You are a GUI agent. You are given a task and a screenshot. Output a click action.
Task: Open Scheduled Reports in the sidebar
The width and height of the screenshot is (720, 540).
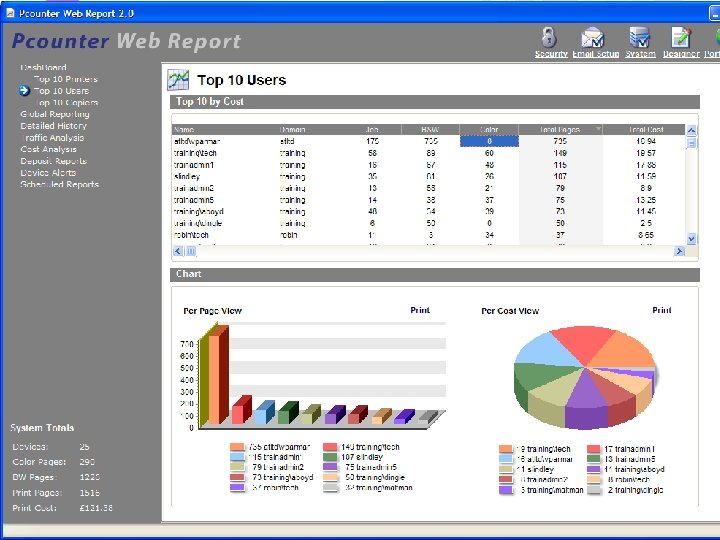coord(59,185)
